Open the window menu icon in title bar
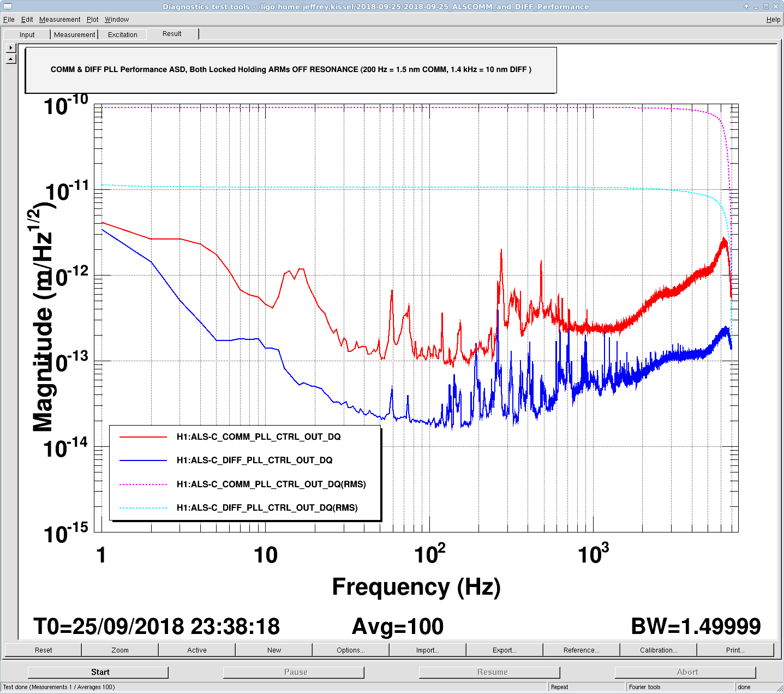The height and width of the screenshot is (694, 784). [7, 7]
